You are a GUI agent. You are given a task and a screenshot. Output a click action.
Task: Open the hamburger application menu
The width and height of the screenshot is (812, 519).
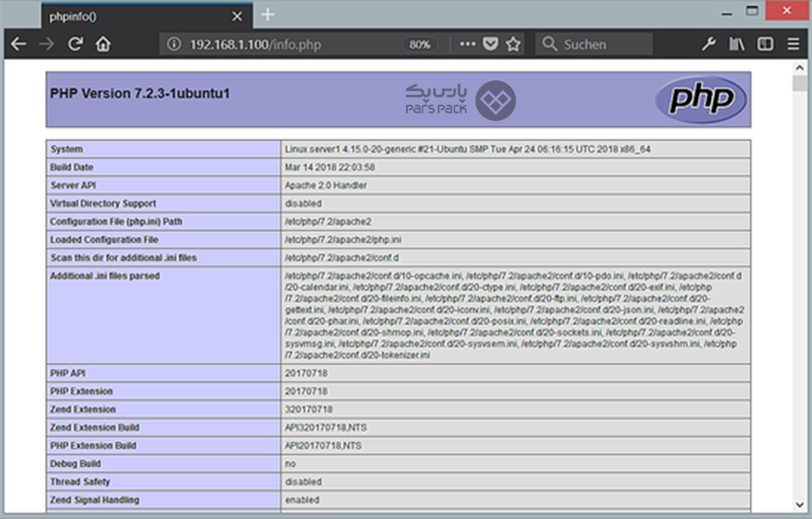point(793,44)
